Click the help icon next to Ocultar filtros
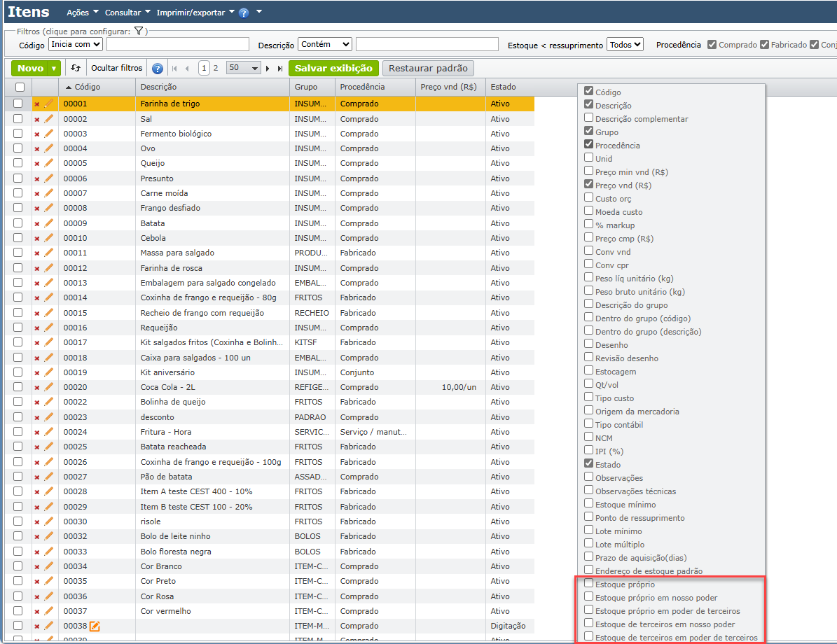Viewport: 837px width, 644px height. pos(157,69)
